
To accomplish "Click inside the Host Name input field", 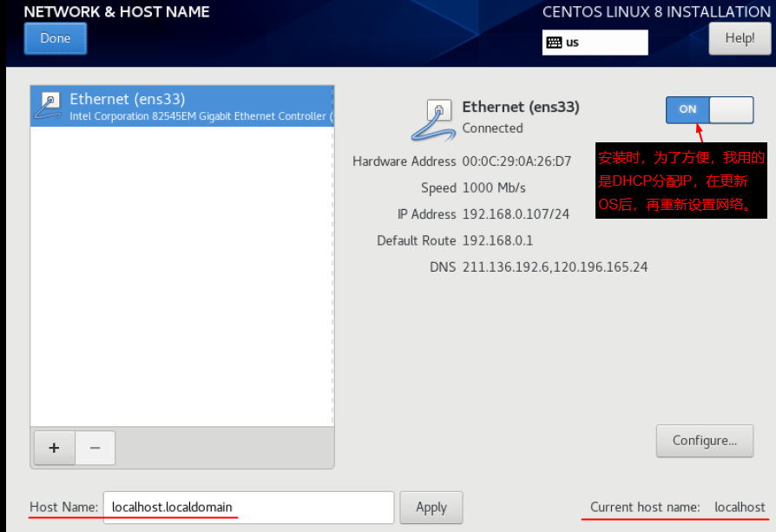I will click(x=249, y=507).
